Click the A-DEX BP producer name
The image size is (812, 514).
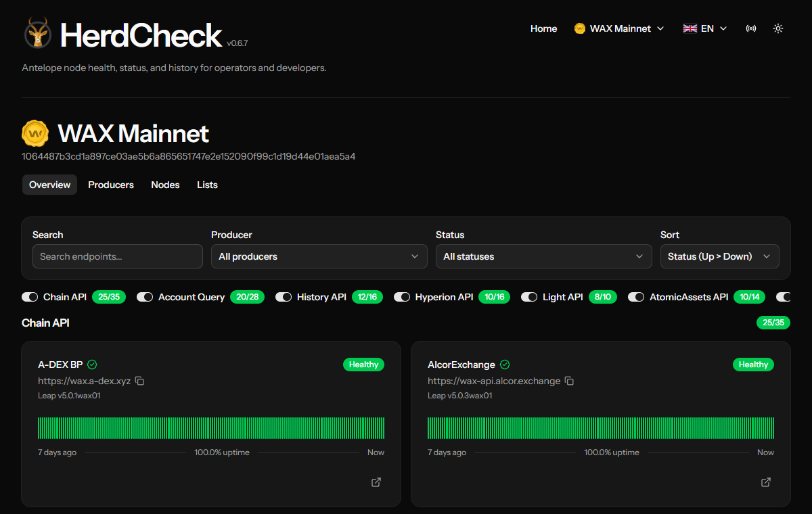[60, 365]
